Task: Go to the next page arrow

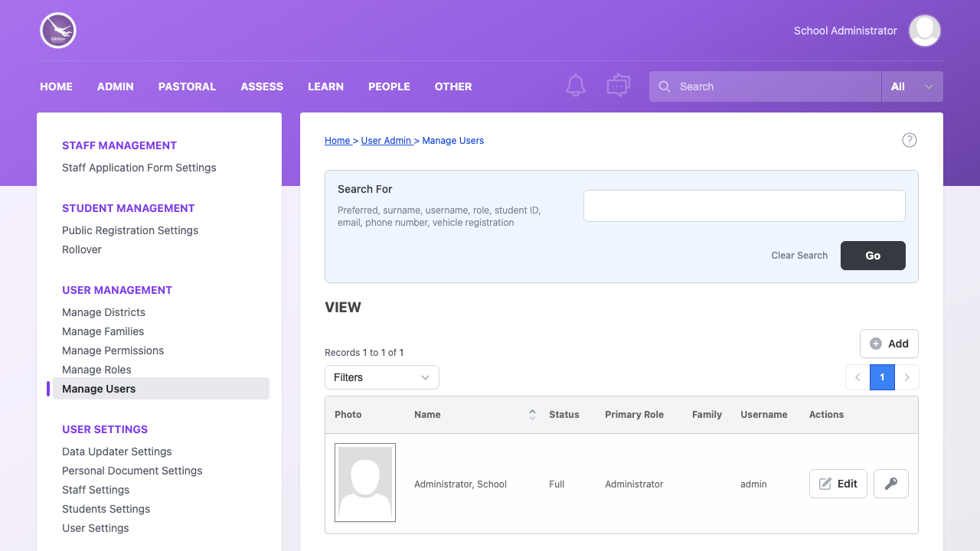Action: click(907, 377)
